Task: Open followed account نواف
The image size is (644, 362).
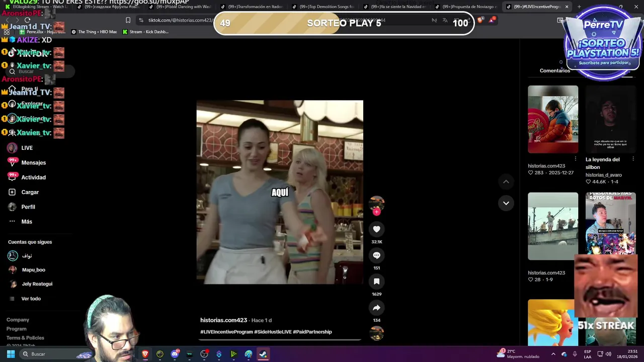Action: point(27,256)
